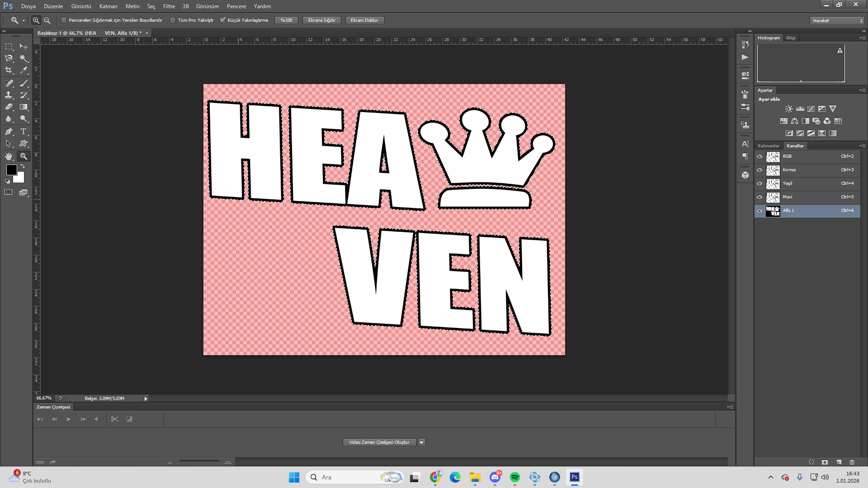Click the Ekranı Doldur button
868x488 pixels.
364,20
